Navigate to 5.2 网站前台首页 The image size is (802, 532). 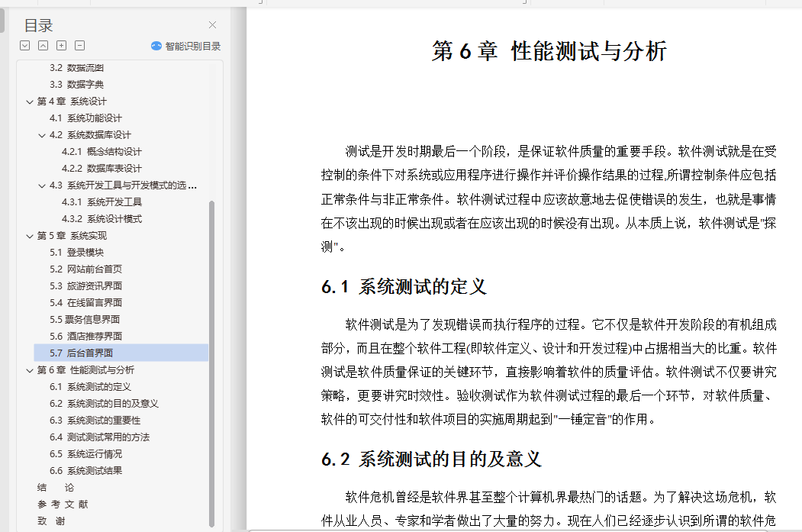pyautogui.click(x=86, y=269)
